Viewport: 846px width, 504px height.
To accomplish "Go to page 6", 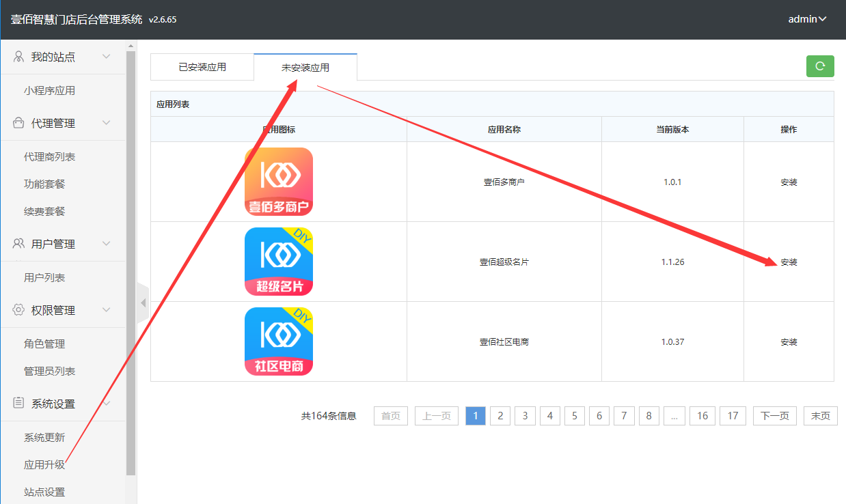I will (x=599, y=416).
